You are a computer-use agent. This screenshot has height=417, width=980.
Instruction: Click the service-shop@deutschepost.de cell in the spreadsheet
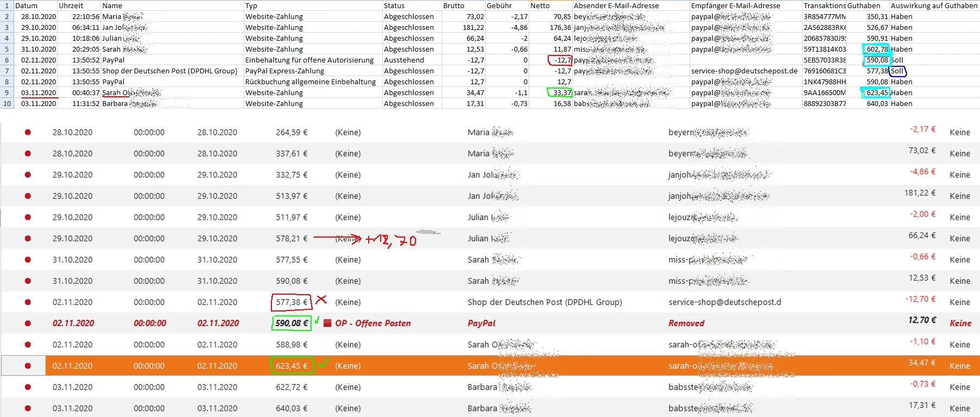point(744,71)
